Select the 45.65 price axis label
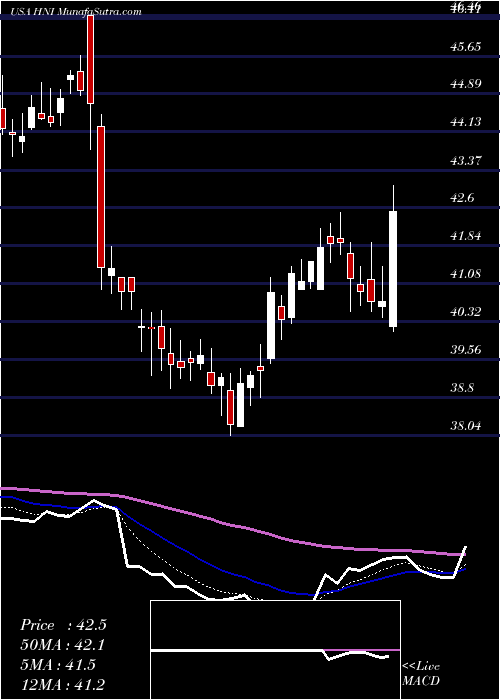500x700 pixels. 466,46
